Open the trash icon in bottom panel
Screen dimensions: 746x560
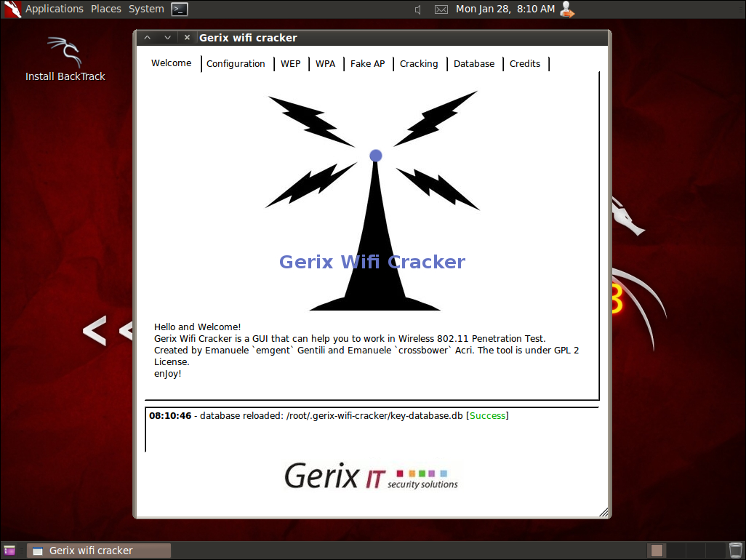coord(736,550)
